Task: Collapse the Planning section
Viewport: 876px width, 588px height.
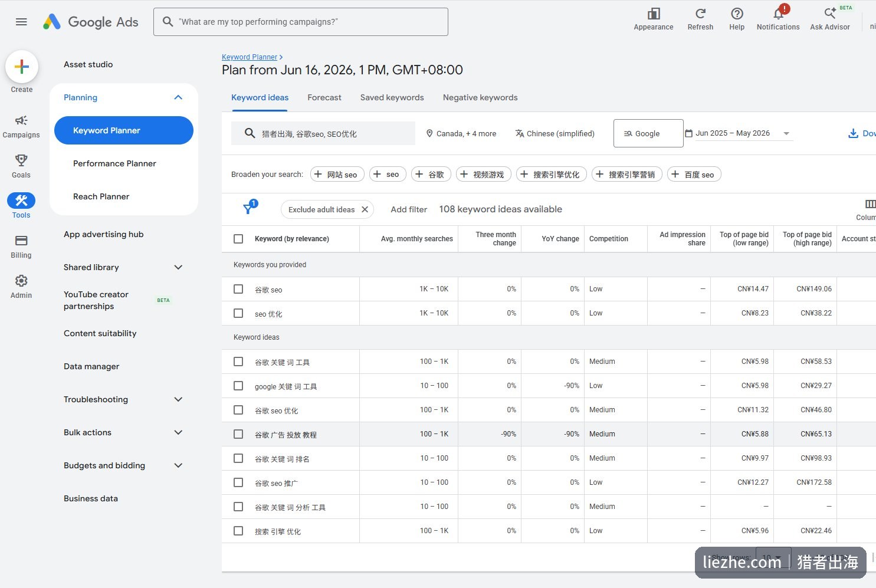Action: (x=178, y=97)
